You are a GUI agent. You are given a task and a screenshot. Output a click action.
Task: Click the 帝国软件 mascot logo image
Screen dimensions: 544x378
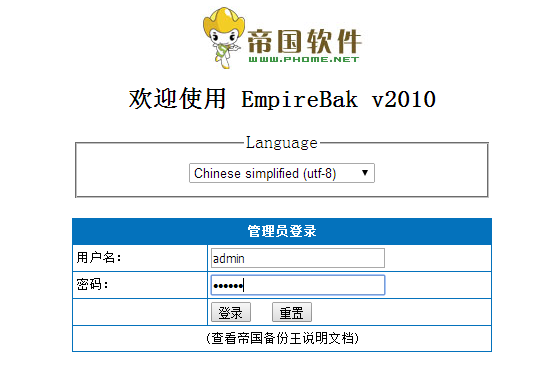pos(282,38)
